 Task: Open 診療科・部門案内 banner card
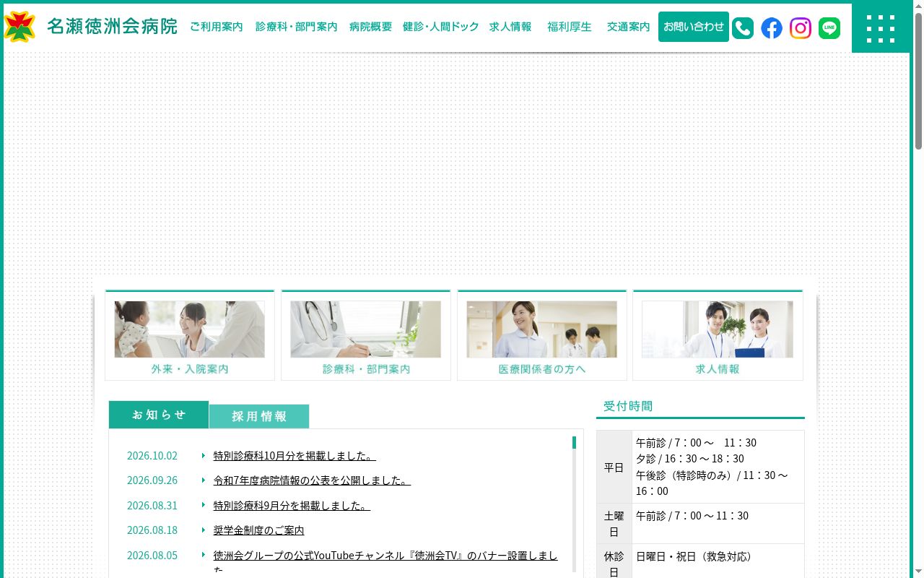[366, 335]
